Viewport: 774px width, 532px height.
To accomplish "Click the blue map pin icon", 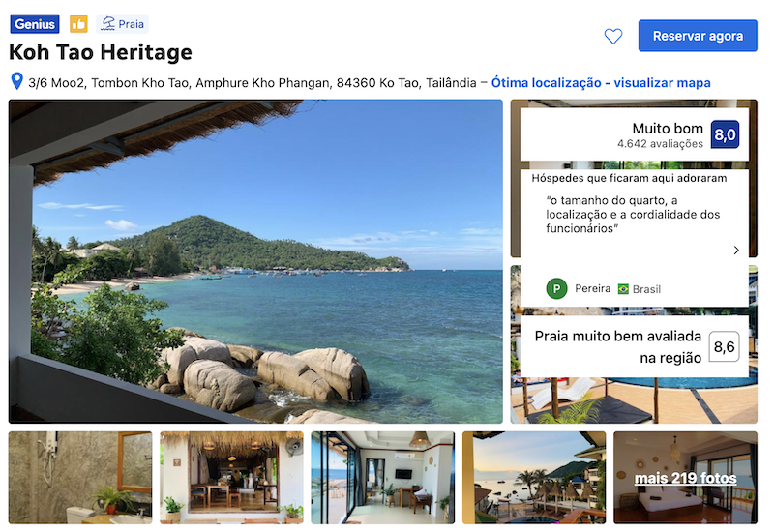I will click(16, 81).
